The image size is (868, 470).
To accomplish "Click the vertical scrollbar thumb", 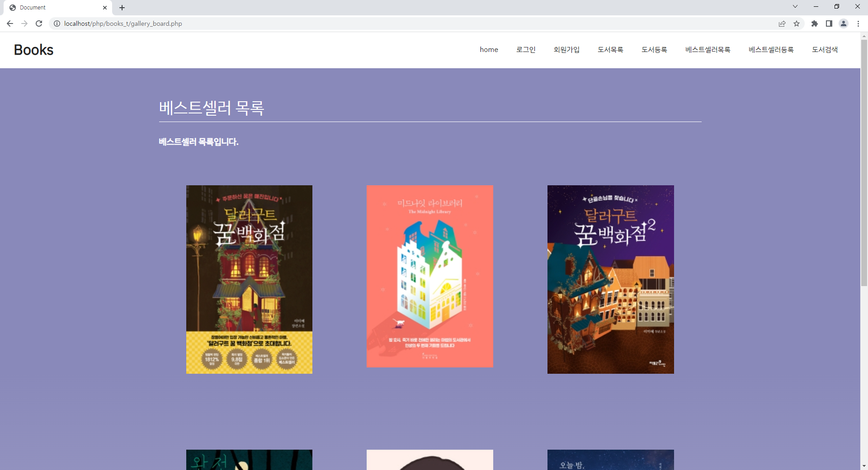I will point(864,163).
